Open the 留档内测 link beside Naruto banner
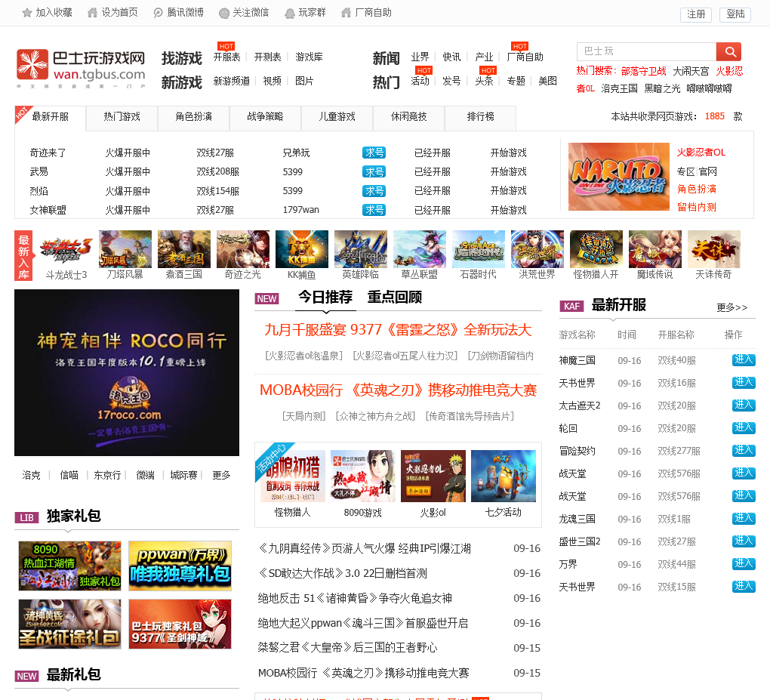Viewport: 770px width, 700px height. 696,207
